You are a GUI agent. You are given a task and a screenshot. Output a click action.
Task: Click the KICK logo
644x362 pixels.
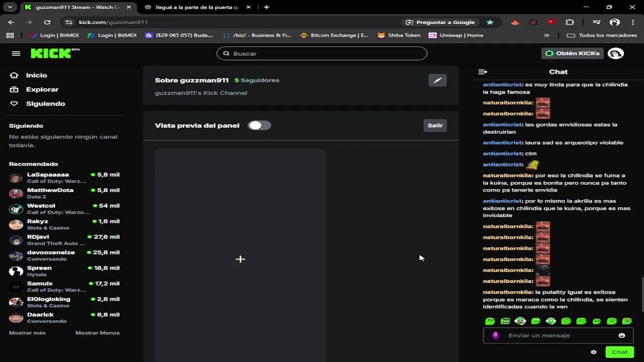pos(55,53)
